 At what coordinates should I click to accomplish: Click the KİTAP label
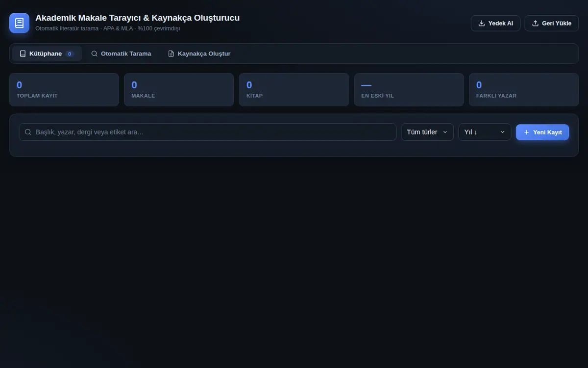point(254,96)
